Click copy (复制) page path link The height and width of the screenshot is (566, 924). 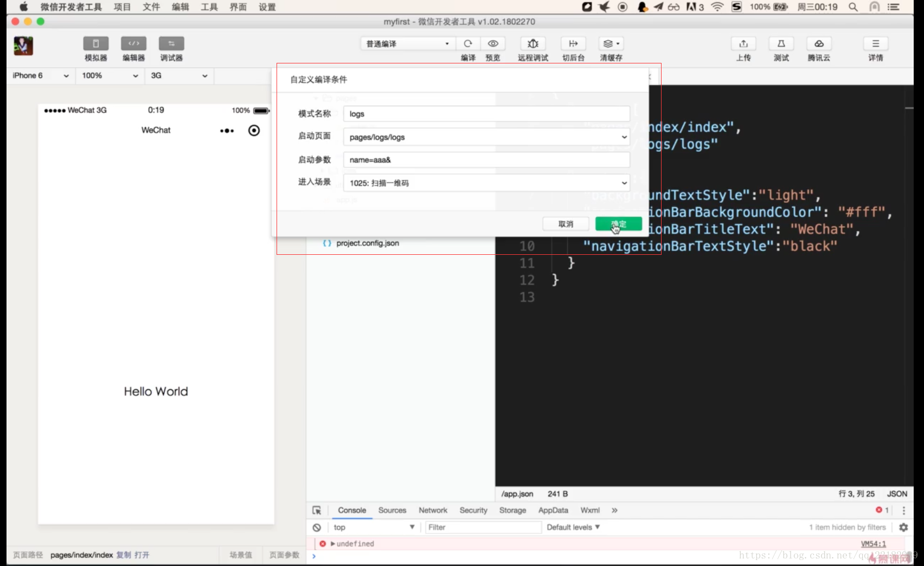pyautogui.click(x=124, y=555)
